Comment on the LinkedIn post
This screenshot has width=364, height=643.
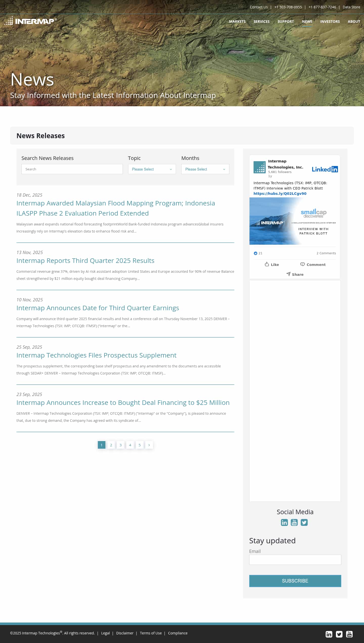(x=313, y=264)
